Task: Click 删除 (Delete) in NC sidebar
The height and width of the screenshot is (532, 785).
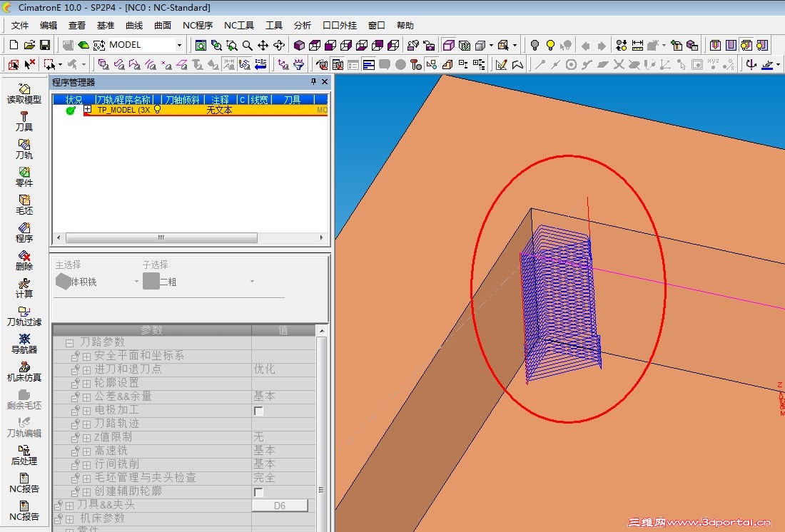Action: coord(24,261)
